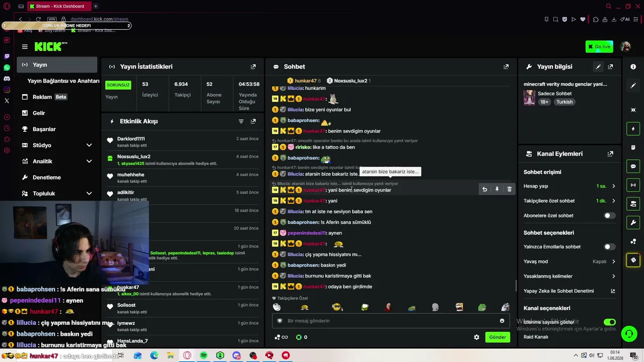Pop out the Yayın bilgisi panel
Viewport: 644px width, 362px height.
pos(610,66)
